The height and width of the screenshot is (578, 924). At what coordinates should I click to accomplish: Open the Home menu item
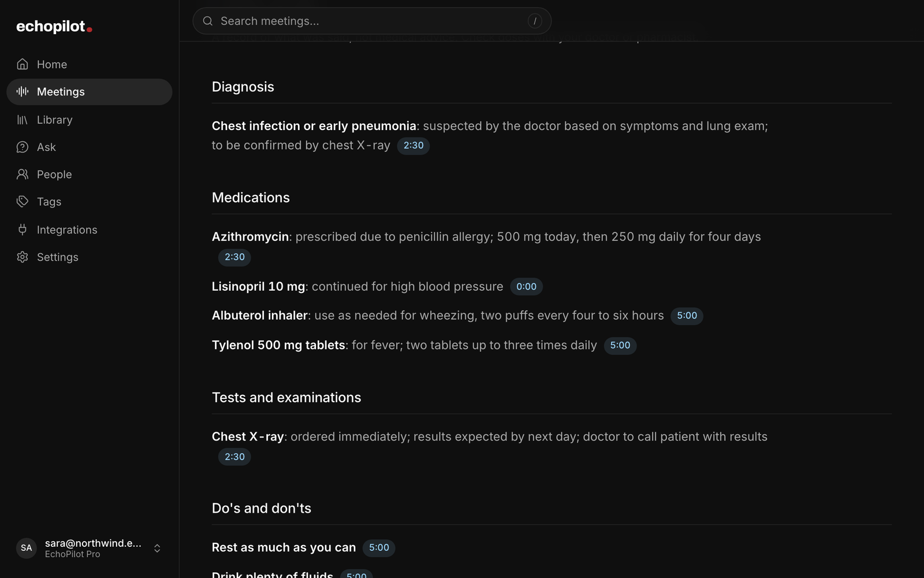click(90, 64)
